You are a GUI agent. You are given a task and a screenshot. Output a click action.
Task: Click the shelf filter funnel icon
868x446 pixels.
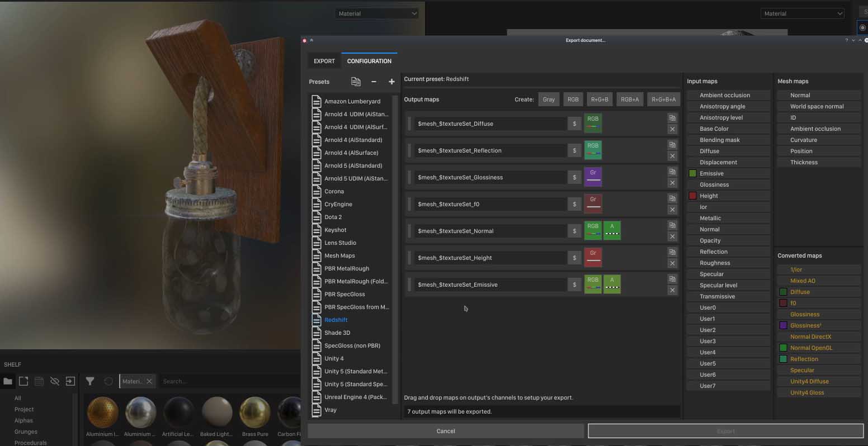pos(90,381)
